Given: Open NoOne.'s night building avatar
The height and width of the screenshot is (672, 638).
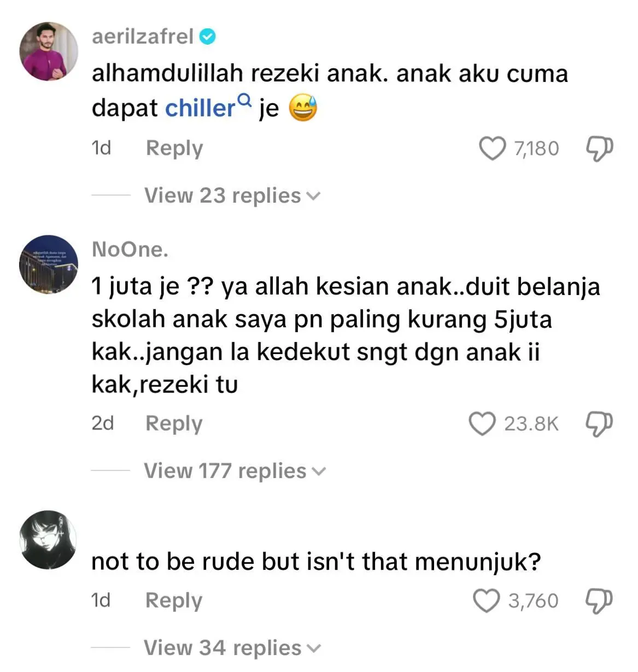Looking at the screenshot, I should [49, 264].
